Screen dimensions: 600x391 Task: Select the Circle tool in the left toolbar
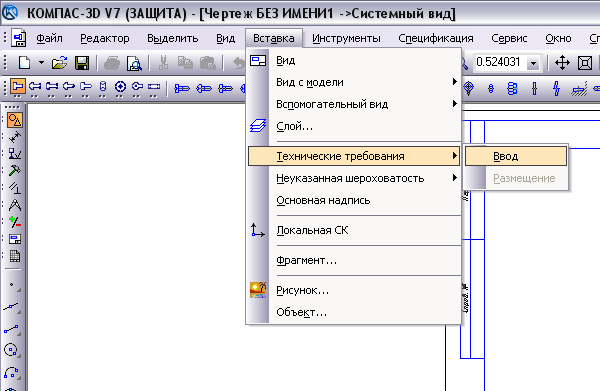pos(11,350)
